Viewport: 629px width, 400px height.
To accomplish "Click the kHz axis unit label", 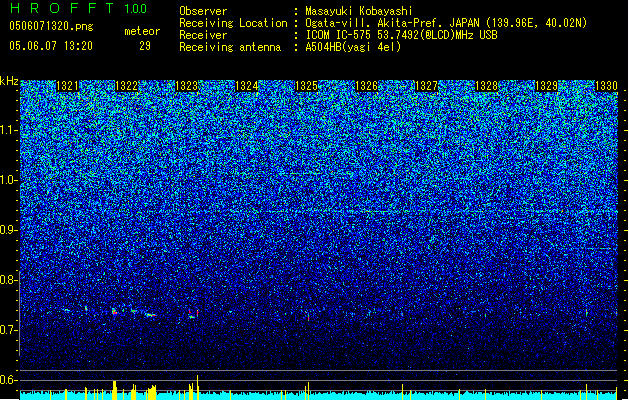I will [9, 81].
